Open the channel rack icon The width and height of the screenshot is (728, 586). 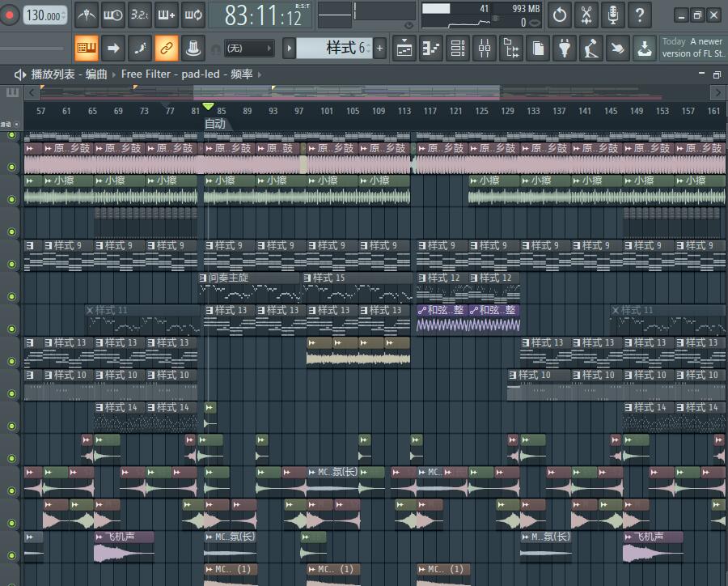[457, 49]
